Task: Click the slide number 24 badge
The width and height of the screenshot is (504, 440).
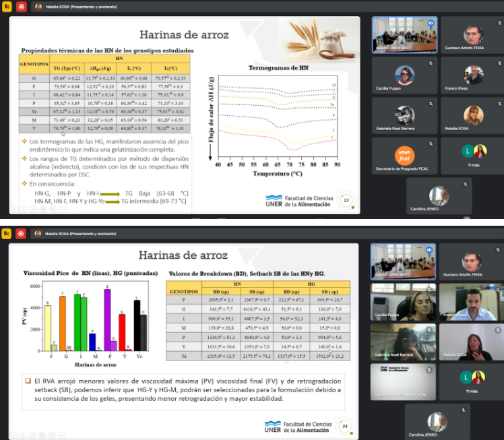Action: [x=346, y=426]
